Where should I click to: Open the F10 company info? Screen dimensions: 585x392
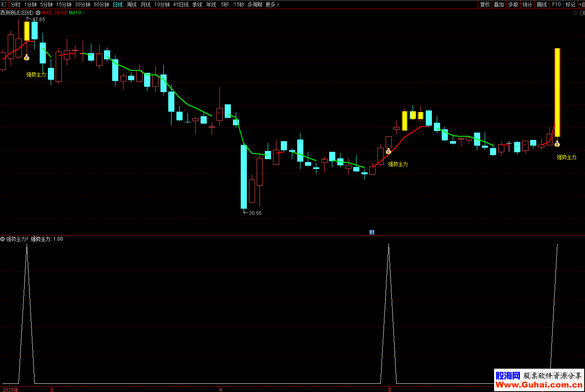556,5
